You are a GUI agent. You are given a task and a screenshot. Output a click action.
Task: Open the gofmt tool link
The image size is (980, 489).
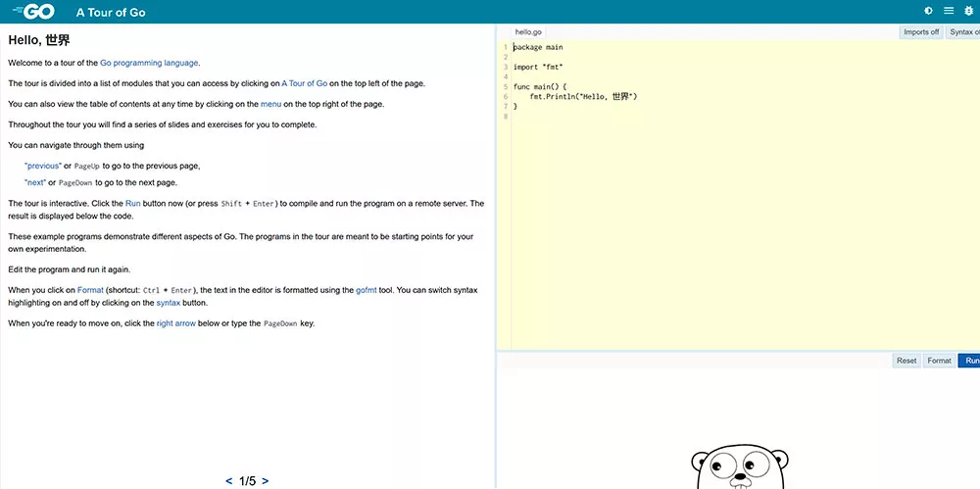click(367, 290)
